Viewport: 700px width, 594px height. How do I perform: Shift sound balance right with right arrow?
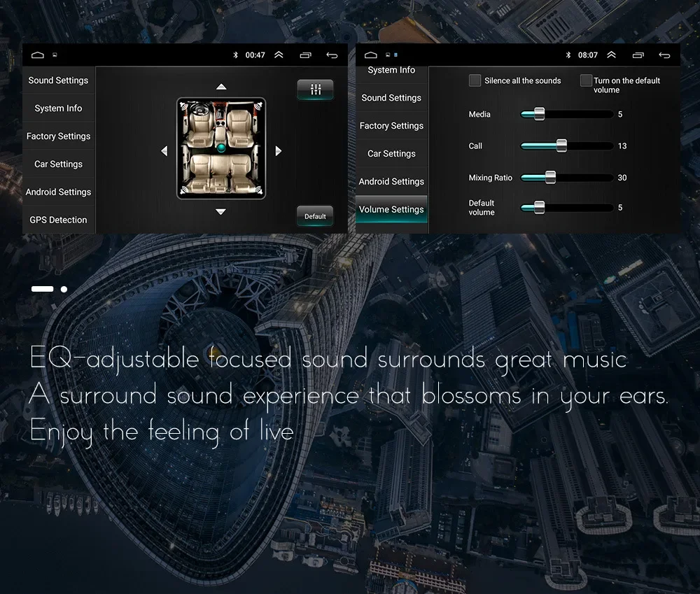pos(278,151)
